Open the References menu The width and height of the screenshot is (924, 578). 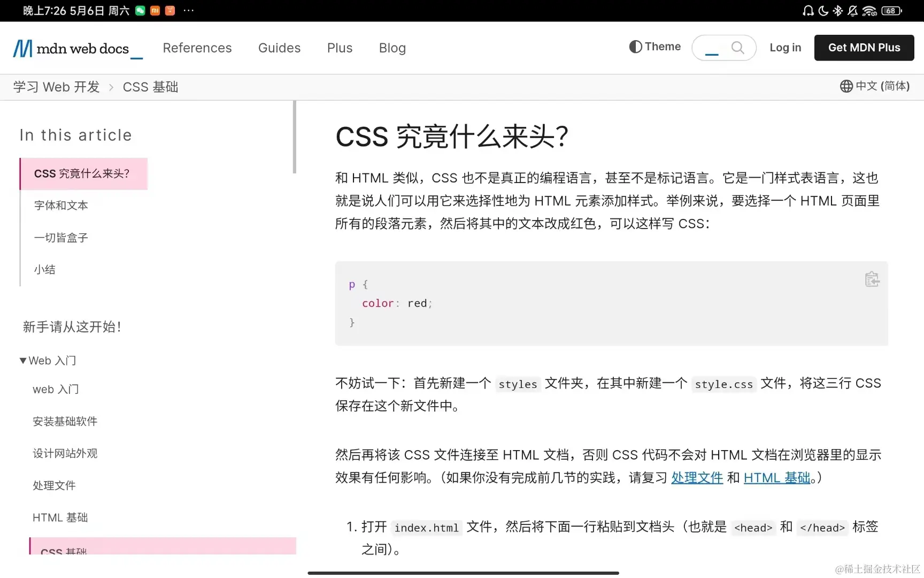(197, 48)
